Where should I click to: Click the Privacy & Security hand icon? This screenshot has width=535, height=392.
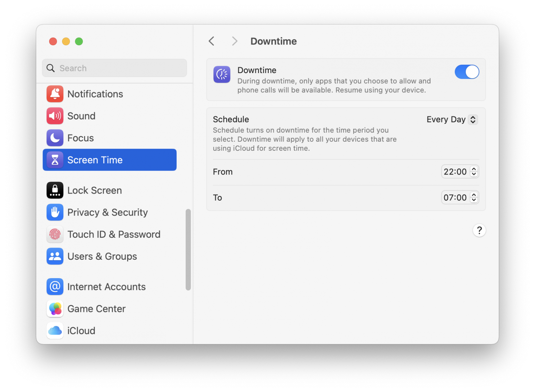click(x=55, y=212)
